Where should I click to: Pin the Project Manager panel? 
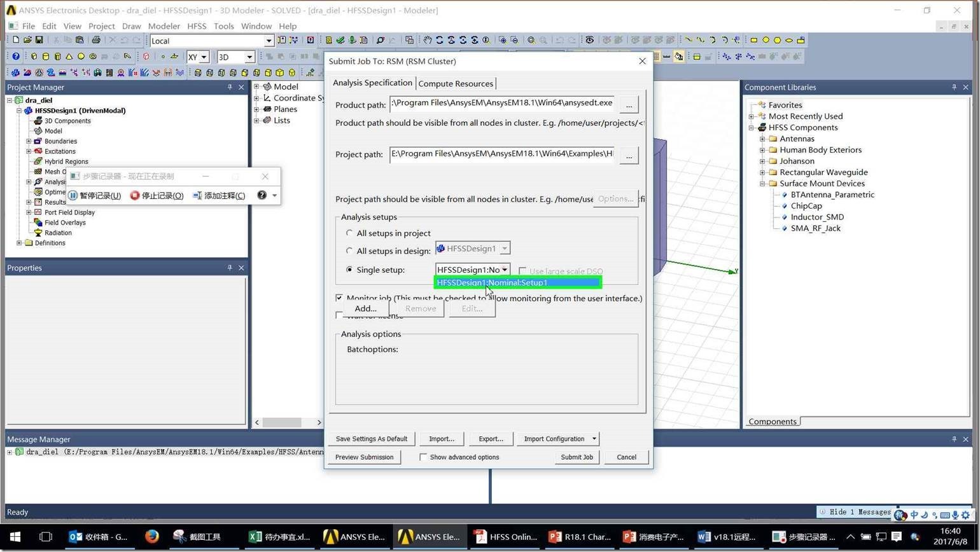pyautogui.click(x=230, y=87)
